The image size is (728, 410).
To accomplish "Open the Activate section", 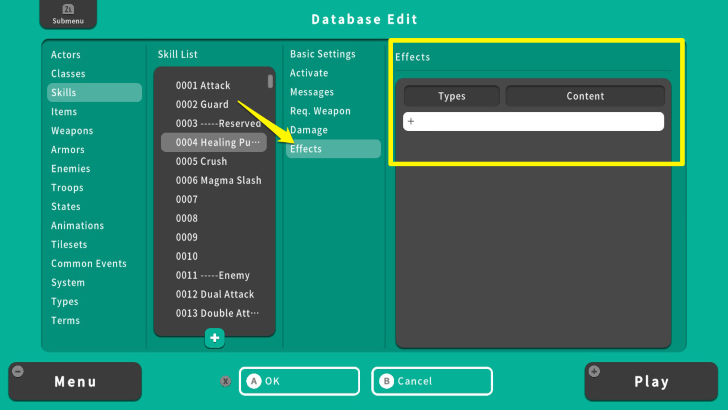I will (309, 73).
